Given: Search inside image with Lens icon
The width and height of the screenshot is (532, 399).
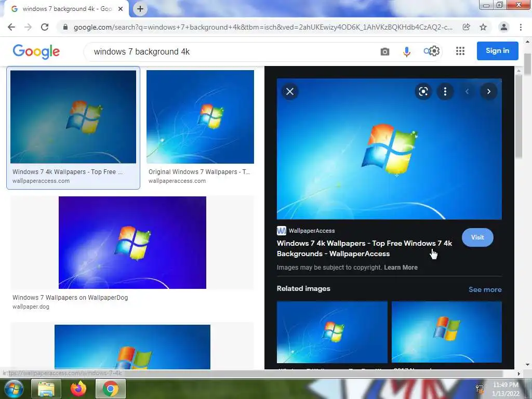Looking at the screenshot, I should point(423,91).
